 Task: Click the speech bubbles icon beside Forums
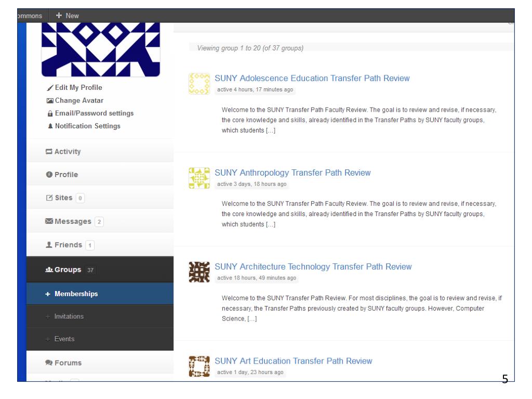(49, 363)
